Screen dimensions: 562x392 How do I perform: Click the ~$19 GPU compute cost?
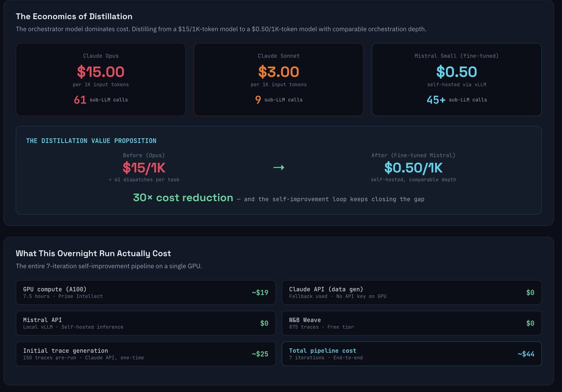point(260,293)
